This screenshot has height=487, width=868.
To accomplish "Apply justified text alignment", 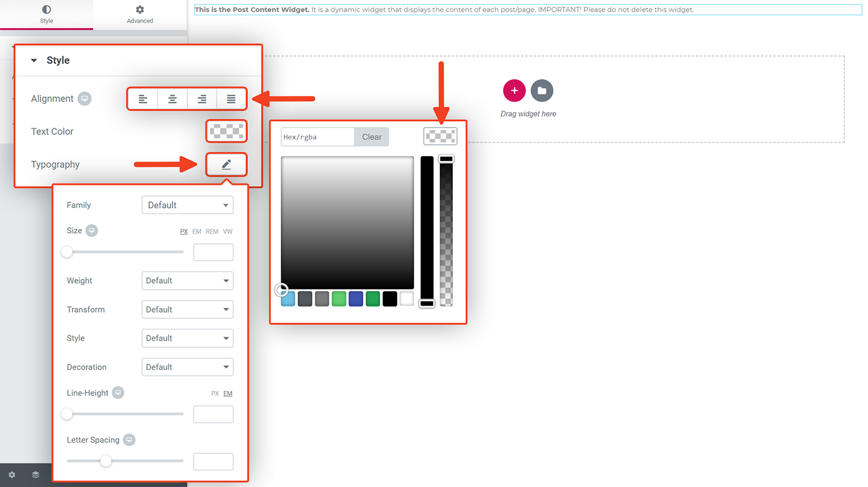I will point(231,98).
